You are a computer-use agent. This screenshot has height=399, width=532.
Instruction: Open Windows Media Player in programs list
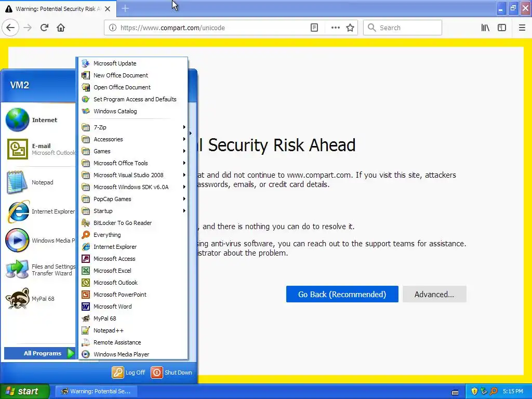coord(134,354)
